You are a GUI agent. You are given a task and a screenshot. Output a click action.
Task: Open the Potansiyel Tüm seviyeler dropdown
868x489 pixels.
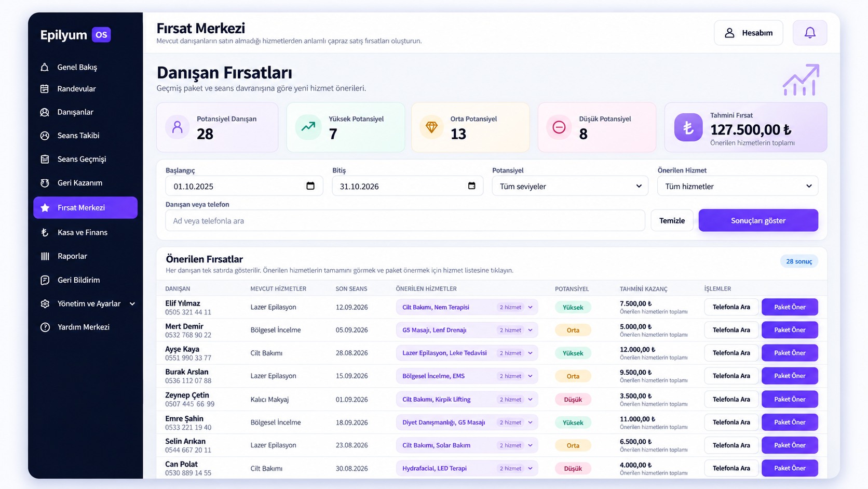pyautogui.click(x=570, y=186)
